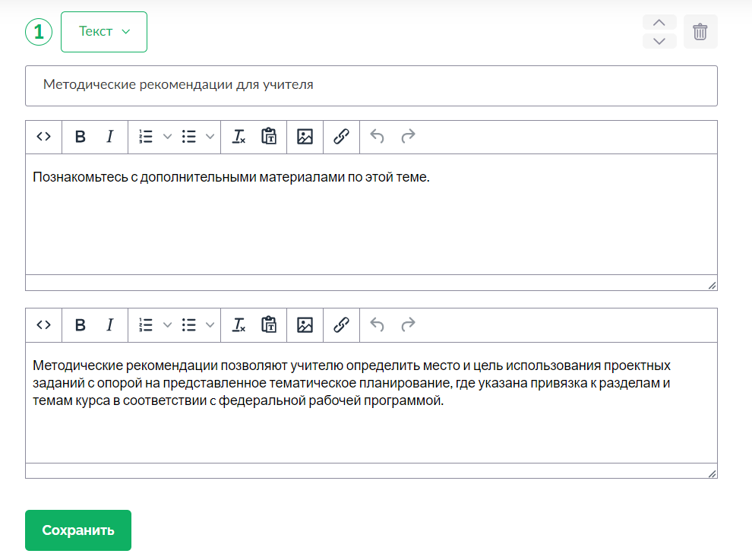Image resolution: width=752 pixels, height=560 pixels.
Task: Focus the Методические рекомендации для учителя title field
Action: (371, 86)
